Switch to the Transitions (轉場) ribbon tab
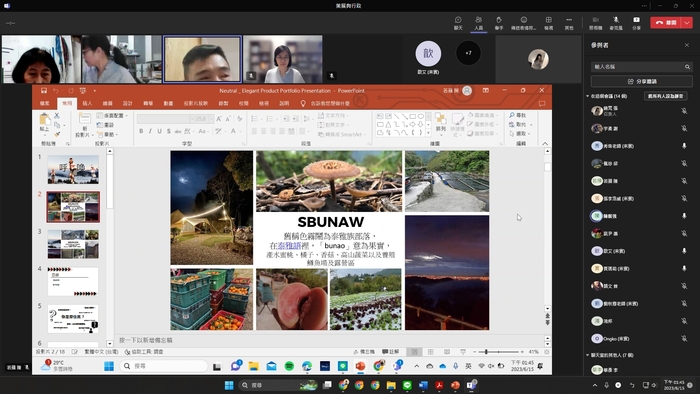700x394 pixels. (148, 103)
